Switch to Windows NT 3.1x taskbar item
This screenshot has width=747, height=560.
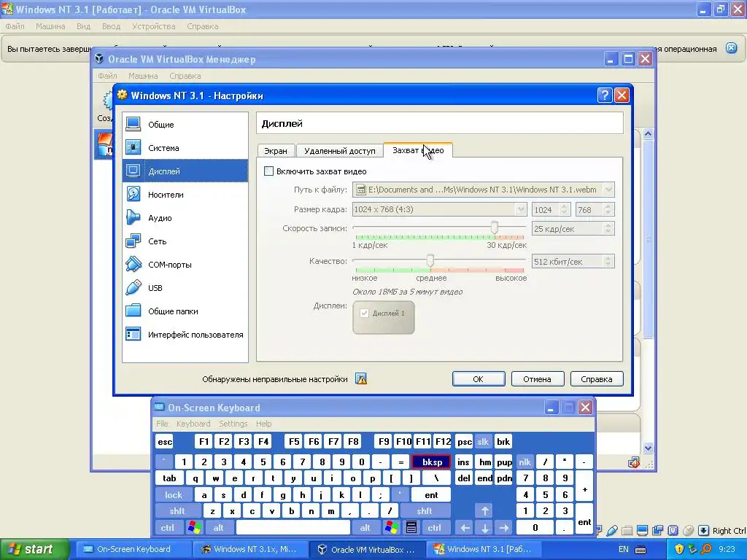(249, 549)
